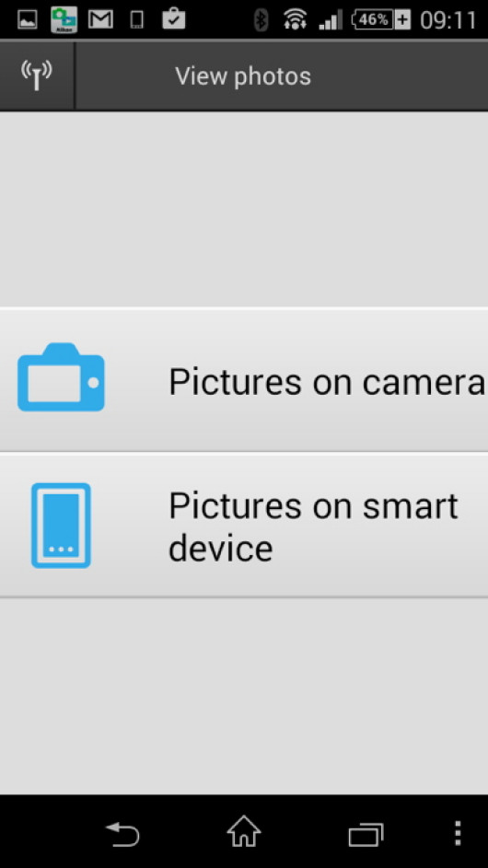Tap the Wi-Fi status icon
The width and height of the screenshot is (488, 868).
[x=296, y=20]
